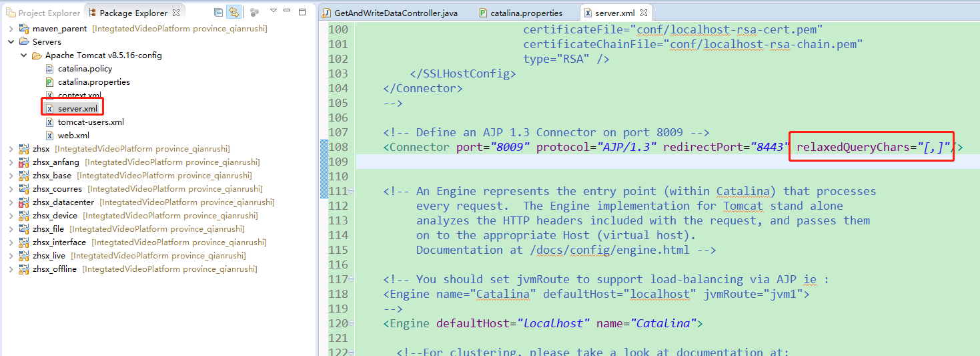980x356 pixels.
Task: Click the zhsx_offline project icon
Action: 25,269
